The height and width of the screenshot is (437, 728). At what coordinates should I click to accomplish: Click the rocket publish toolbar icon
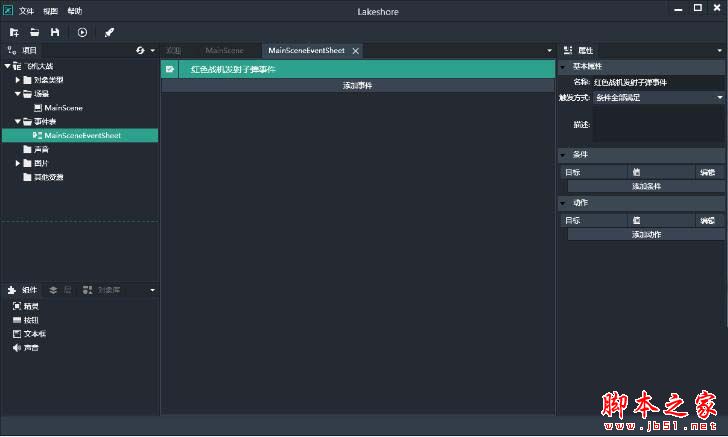point(109,33)
